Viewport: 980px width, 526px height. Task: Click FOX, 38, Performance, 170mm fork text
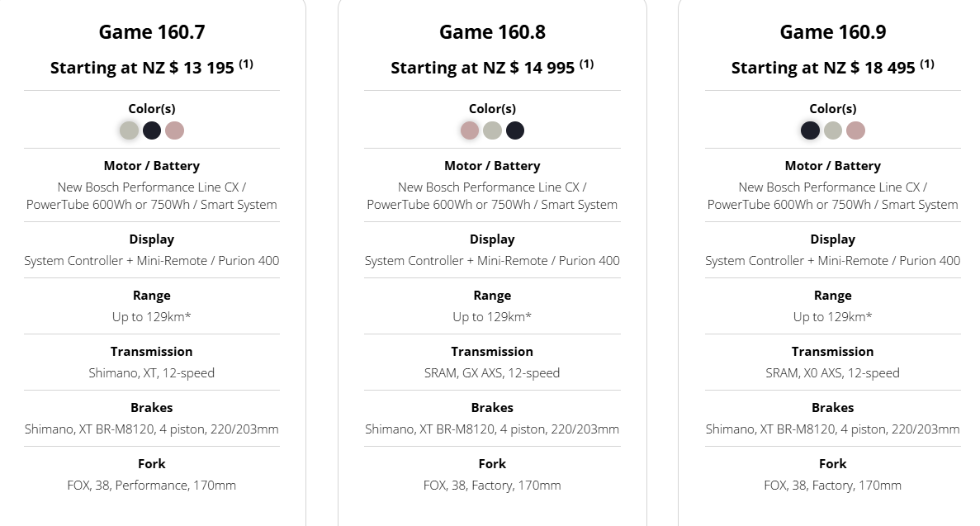pyautogui.click(x=152, y=486)
